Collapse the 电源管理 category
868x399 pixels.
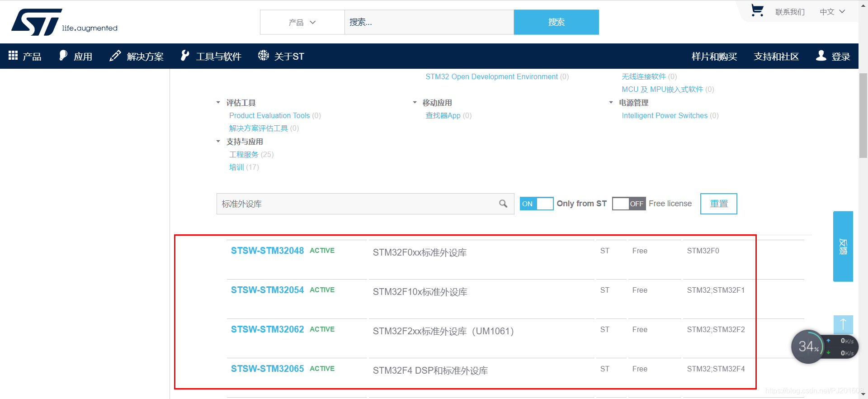tap(611, 103)
